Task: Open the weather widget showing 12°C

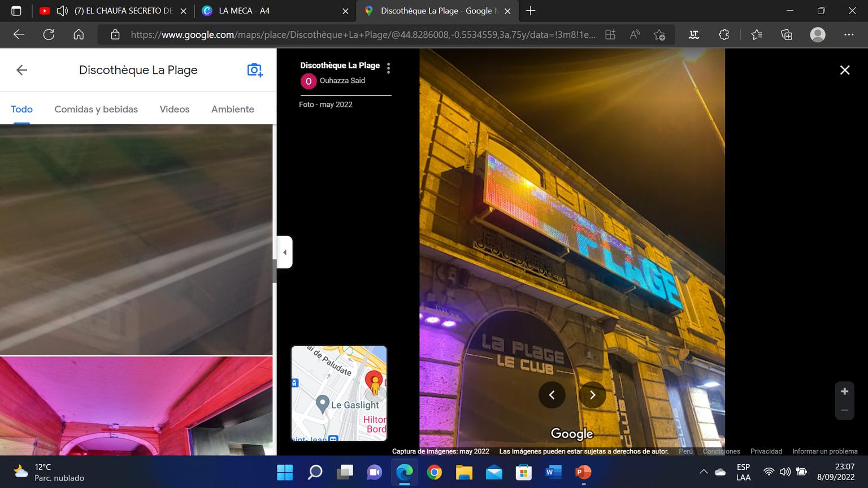Action: (49, 472)
